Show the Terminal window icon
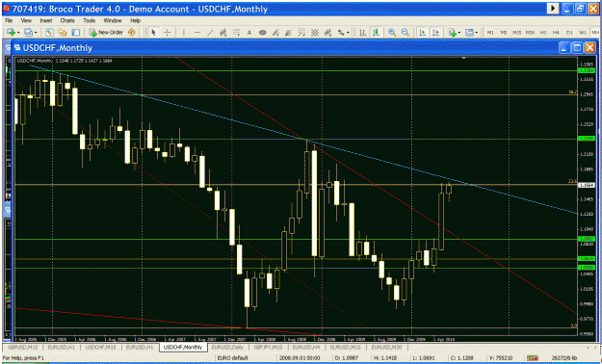The height and width of the screenshot is (364, 602). [76, 33]
